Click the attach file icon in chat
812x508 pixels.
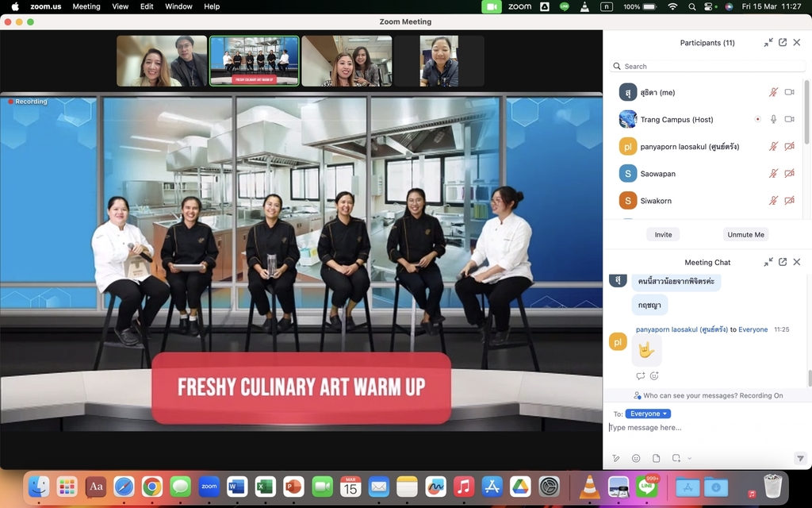pyautogui.click(x=656, y=458)
